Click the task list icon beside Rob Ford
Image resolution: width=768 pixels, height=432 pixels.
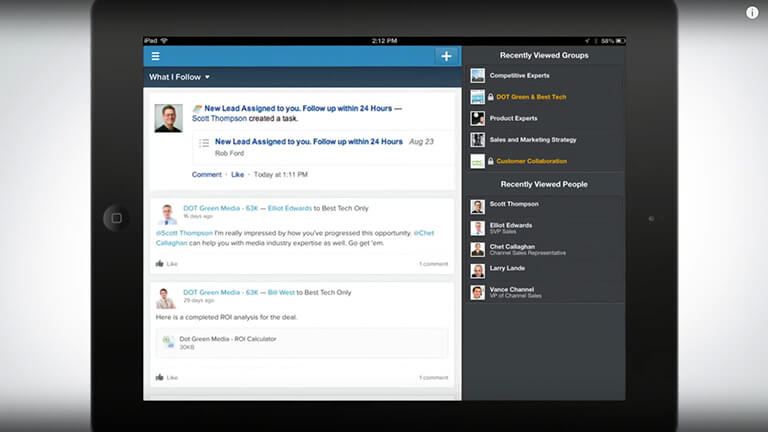204,143
